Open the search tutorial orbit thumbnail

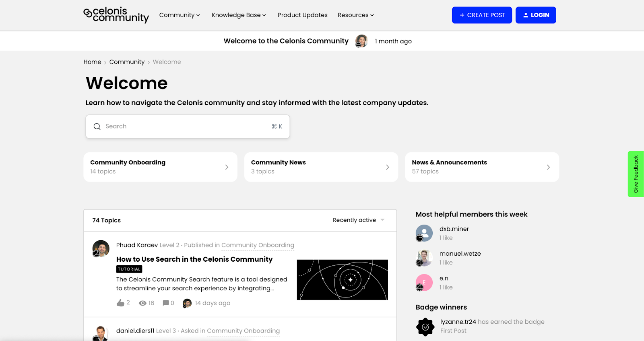tap(343, 280)
